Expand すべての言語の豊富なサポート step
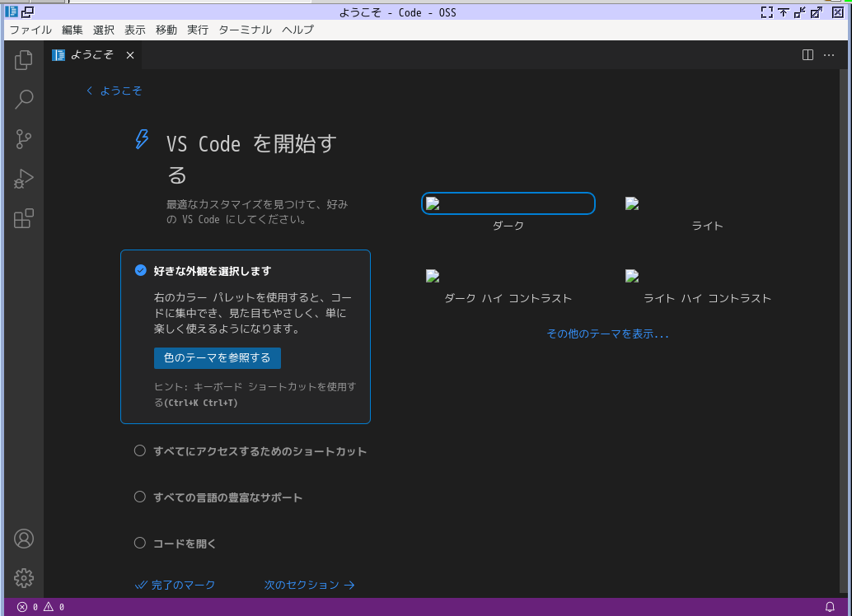 point(227,497)
